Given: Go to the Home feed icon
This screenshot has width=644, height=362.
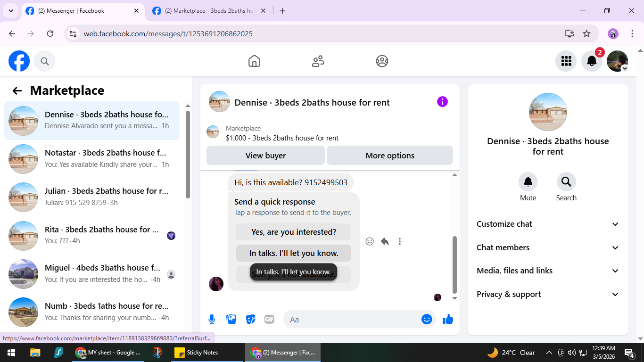Looking at the screenshot, I should 254,61.
